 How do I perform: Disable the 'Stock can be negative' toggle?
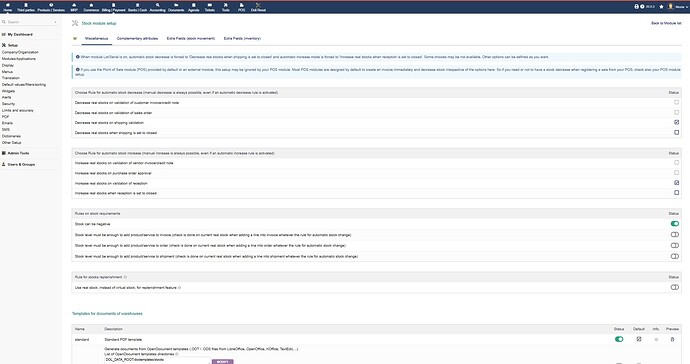(675, 224)
